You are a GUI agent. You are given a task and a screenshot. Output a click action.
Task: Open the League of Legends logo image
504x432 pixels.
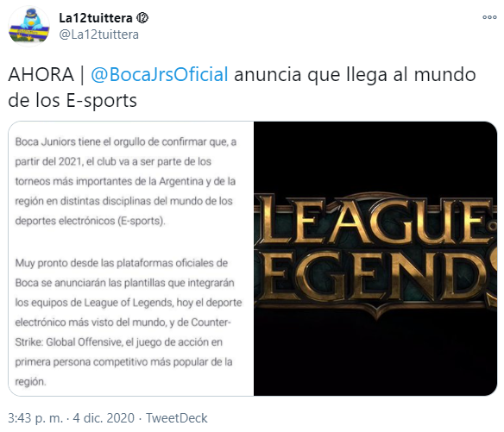click(x=375, y=259)
